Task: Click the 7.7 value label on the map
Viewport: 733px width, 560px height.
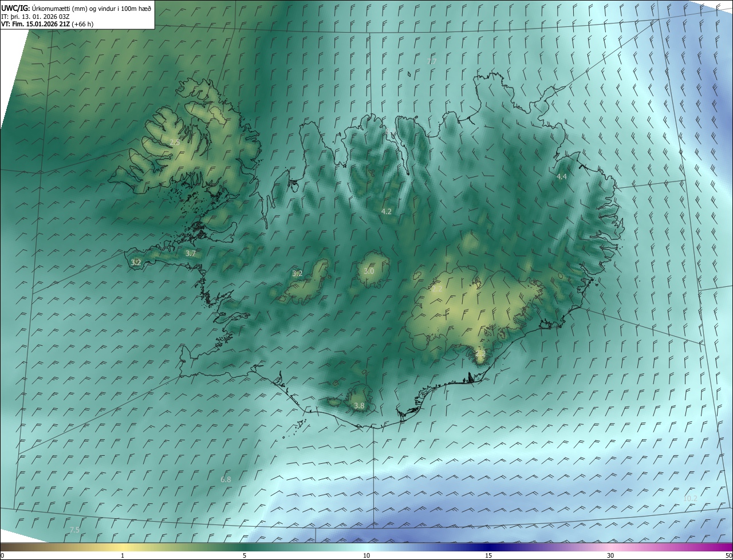Action: (x=432, y=61)
